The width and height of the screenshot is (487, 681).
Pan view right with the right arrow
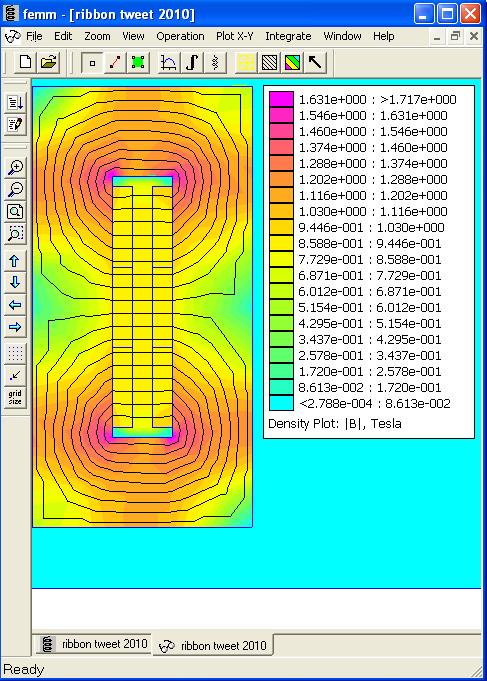click(x=15, y=327)
